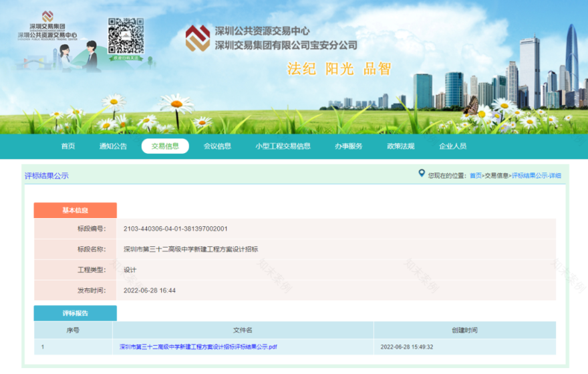This screenshot has width=588, height=374.
Task: Select the 交易信息 navigation tab
Action: pyautogui.click(x=165, y=146)
